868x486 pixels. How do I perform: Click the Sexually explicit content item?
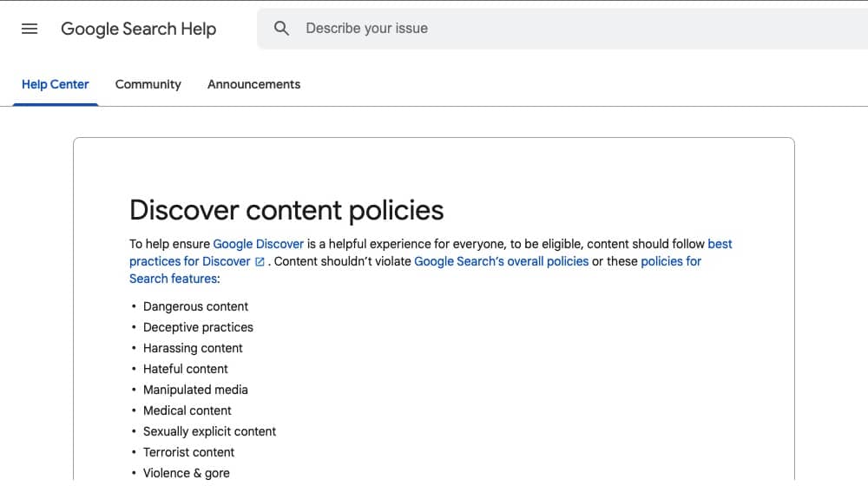pyautogui.click(x=209, y=431)
